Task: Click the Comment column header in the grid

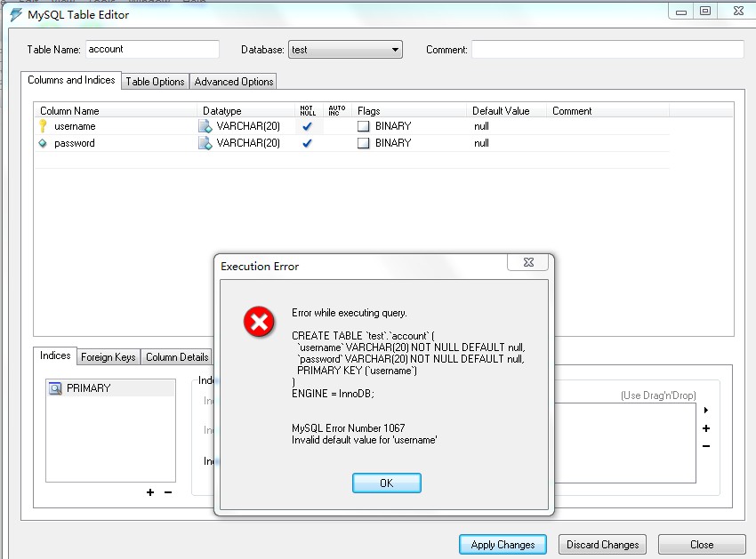Action: tap(607, 111)
